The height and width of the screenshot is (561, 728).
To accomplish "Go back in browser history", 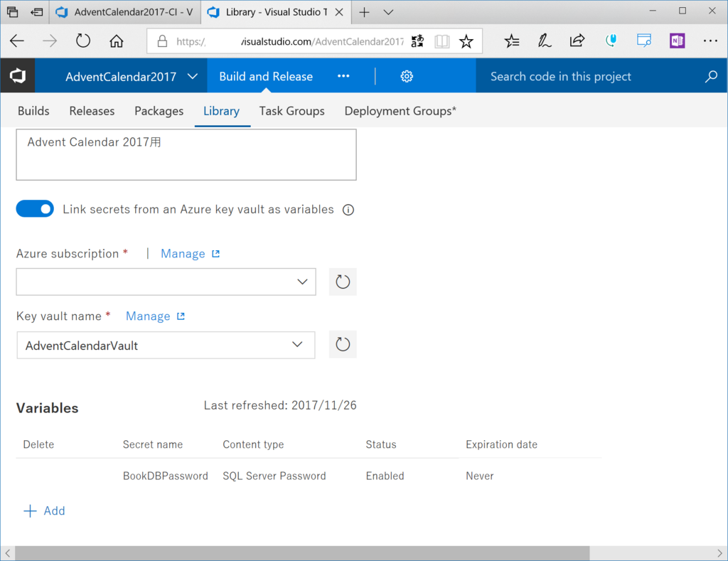I will click(x=17, y=41).
